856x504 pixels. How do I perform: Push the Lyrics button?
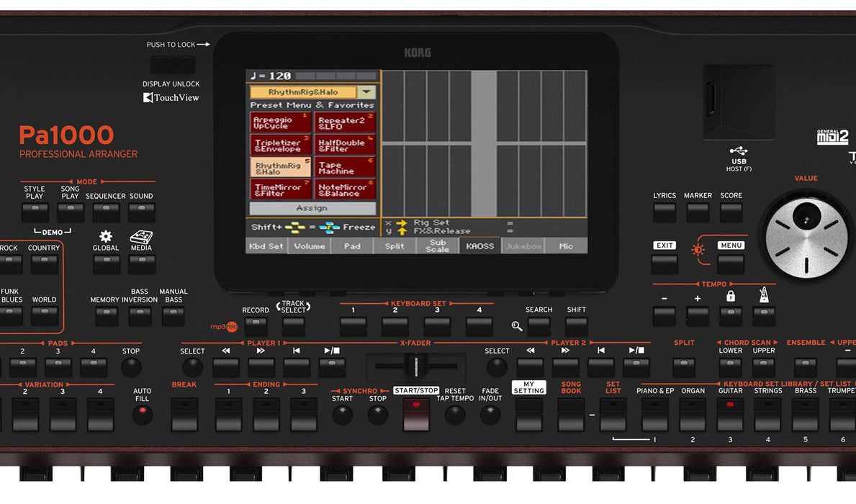tap(664, 212)
